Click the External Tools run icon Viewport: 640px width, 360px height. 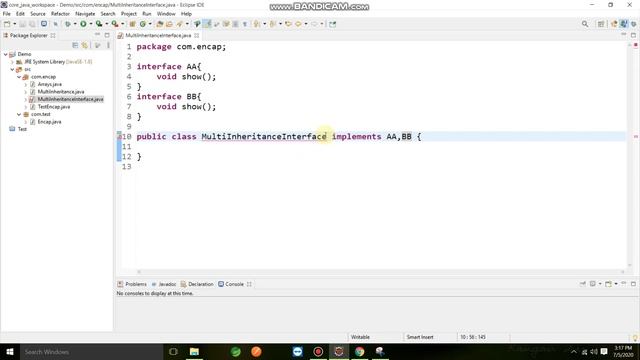(x=115, y=24)
